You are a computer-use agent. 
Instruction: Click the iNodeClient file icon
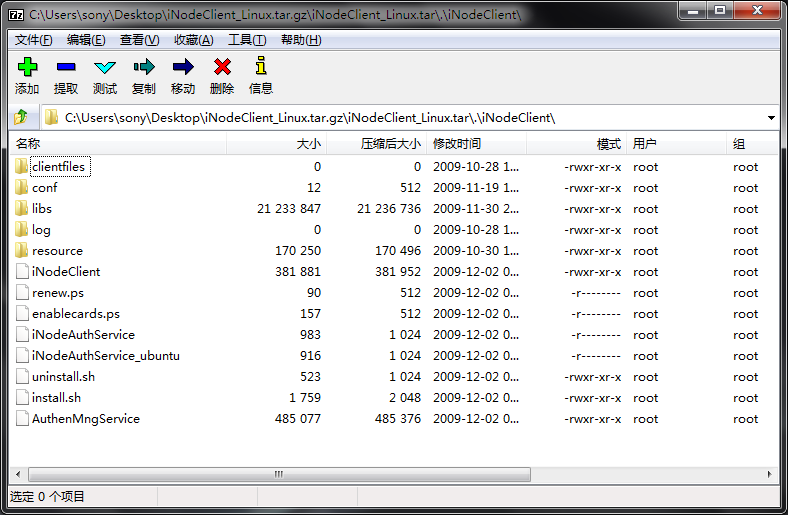[x=22, y=271]
